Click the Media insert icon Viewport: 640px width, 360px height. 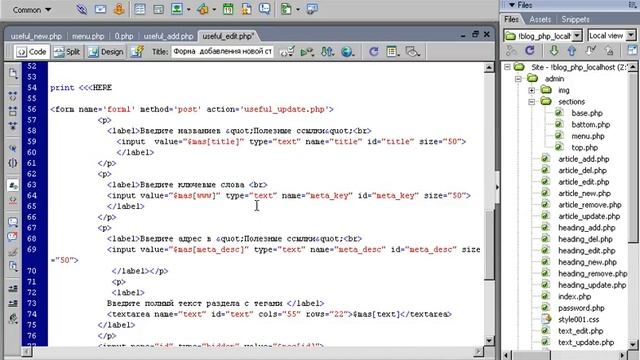pyautogui.click(x=203, y=9)
